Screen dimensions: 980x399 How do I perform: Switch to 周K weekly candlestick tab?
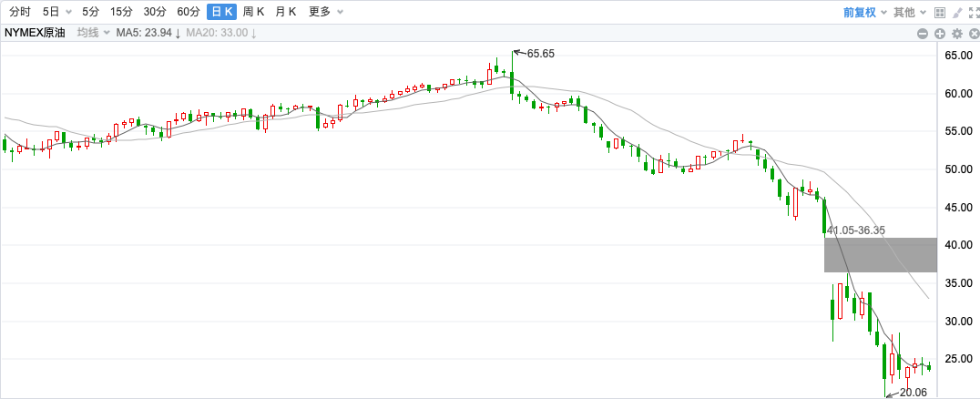(253, 12)
